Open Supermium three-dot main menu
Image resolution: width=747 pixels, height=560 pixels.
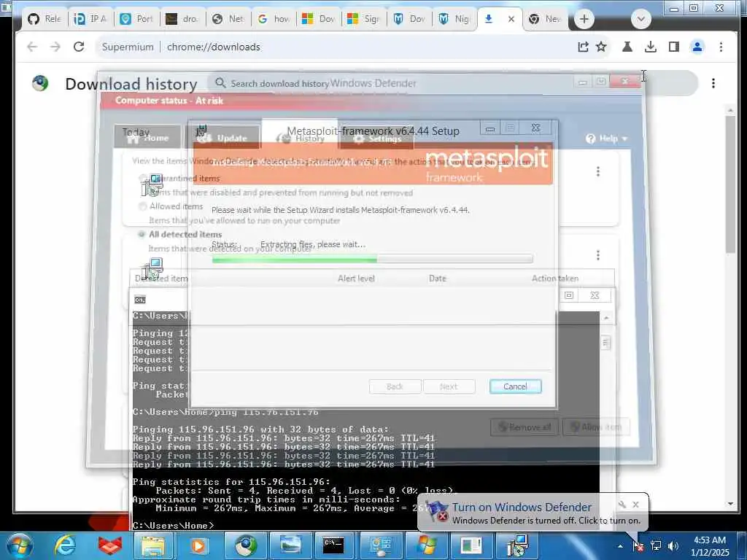point(721,47)
